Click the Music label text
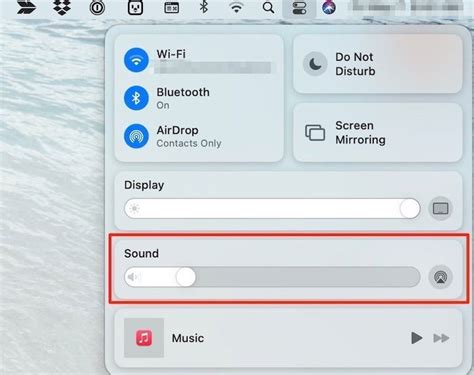Screen dimensions: 474x375 point(188,338)
